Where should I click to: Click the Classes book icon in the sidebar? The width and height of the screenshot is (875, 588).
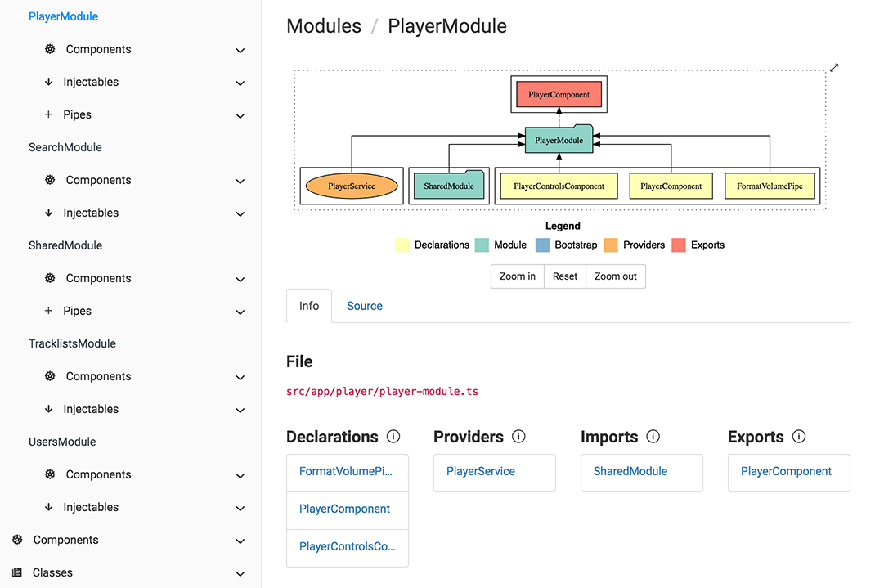coord(17,572)
